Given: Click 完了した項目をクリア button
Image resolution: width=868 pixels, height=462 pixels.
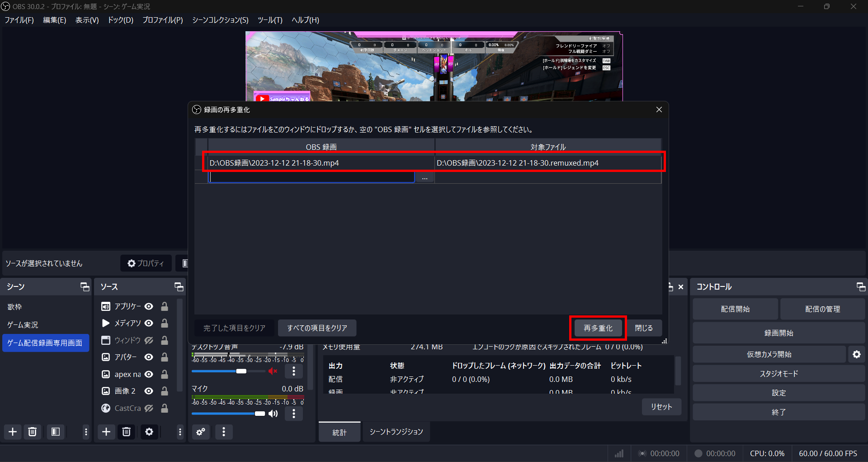Looking at the screenshot, I should click(234, 328).
